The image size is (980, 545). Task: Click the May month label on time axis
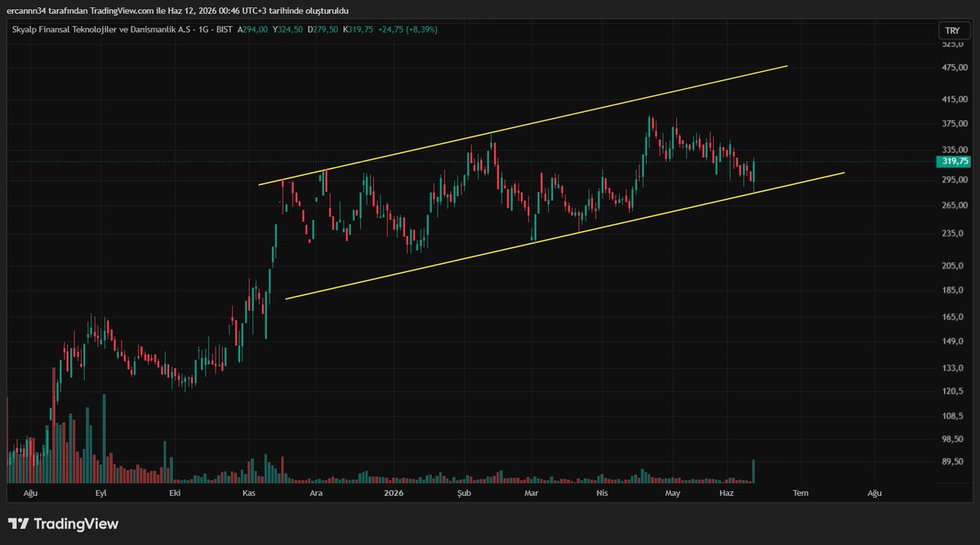[673, 494]
